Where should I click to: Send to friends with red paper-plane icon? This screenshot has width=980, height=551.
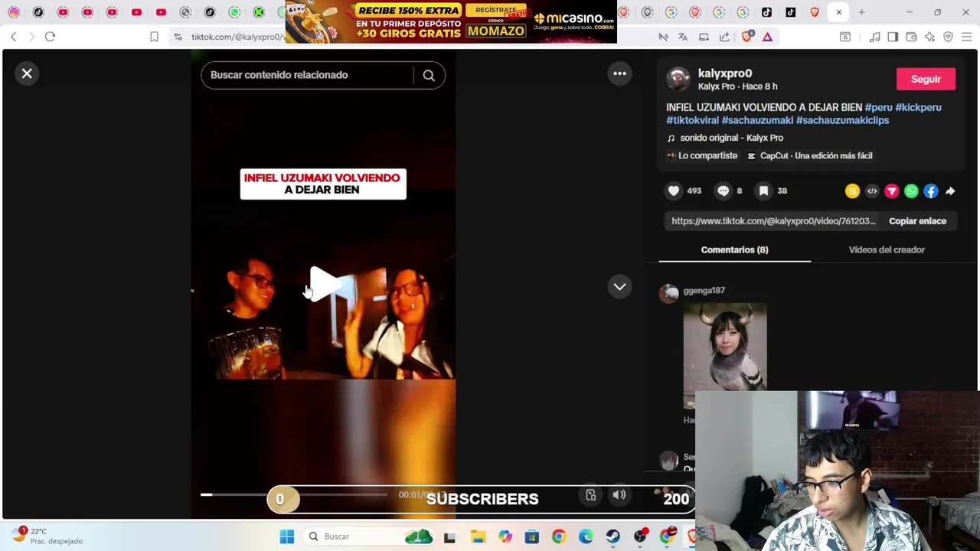point(891,191)
